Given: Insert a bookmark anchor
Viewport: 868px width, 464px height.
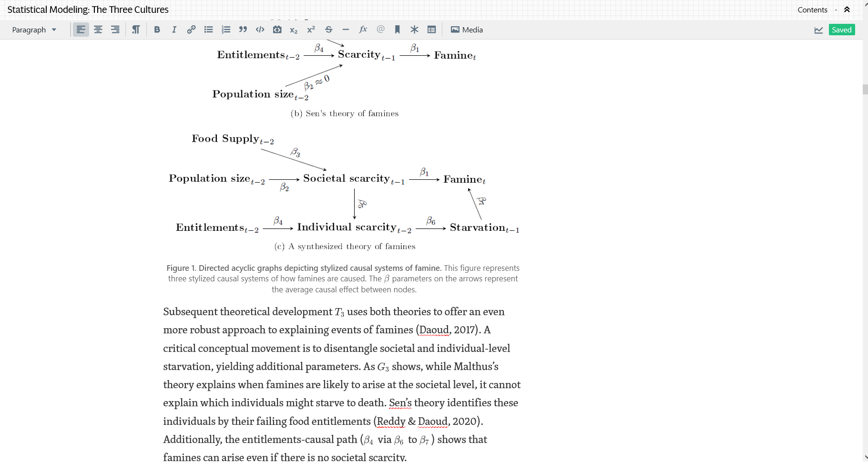Looking at the screenshot, I should [398, 29].
